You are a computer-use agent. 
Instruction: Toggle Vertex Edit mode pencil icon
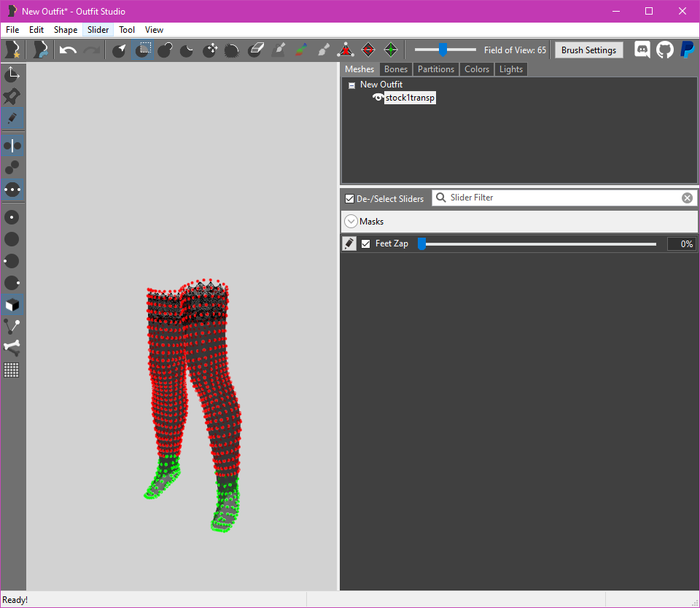12,118
